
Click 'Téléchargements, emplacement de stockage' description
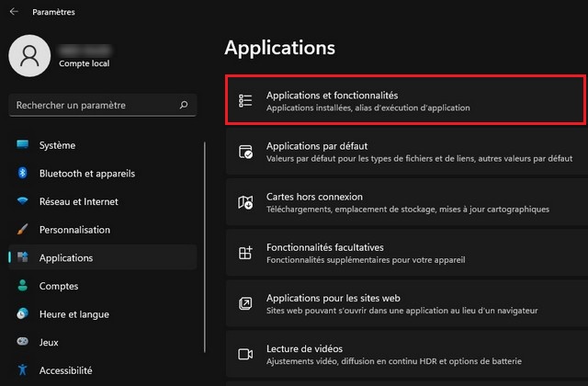point(408,209)
